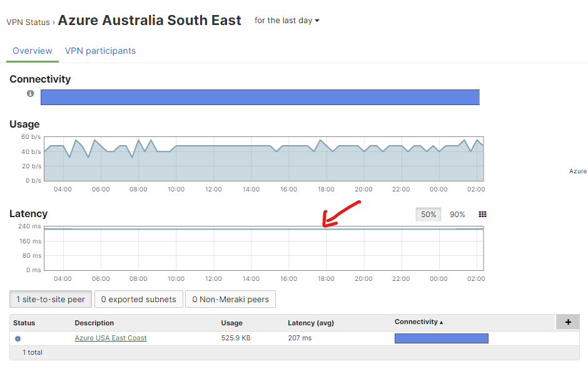Select the Overview tab
Image resolution: width=588 pixels, height=376 pixels.
pyautogui.click(x=32, y=51)
